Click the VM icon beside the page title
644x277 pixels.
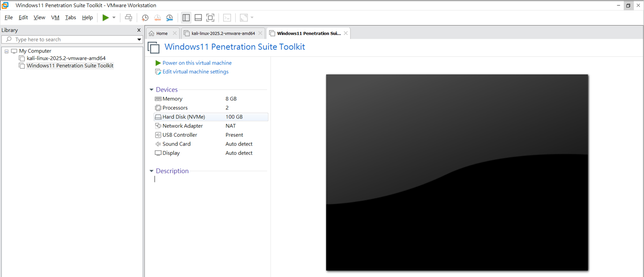pos(154,47)
